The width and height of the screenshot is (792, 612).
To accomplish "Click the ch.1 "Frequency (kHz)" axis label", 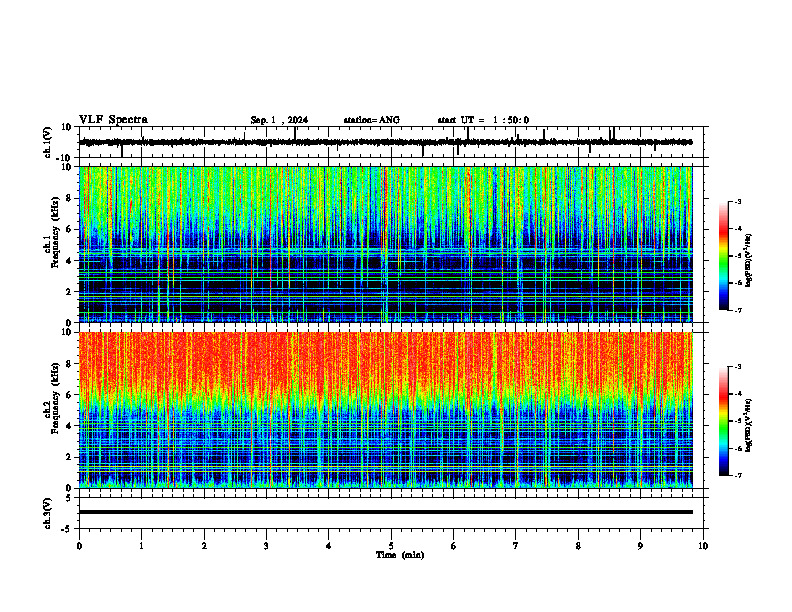I will point(55,233).
